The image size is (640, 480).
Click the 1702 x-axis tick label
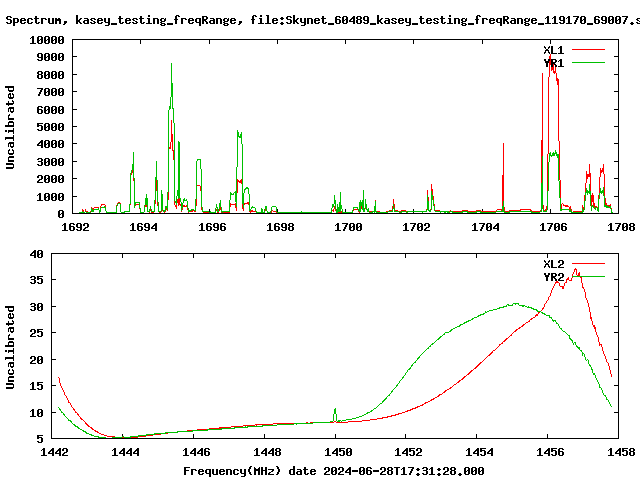[x=416, y=227]
